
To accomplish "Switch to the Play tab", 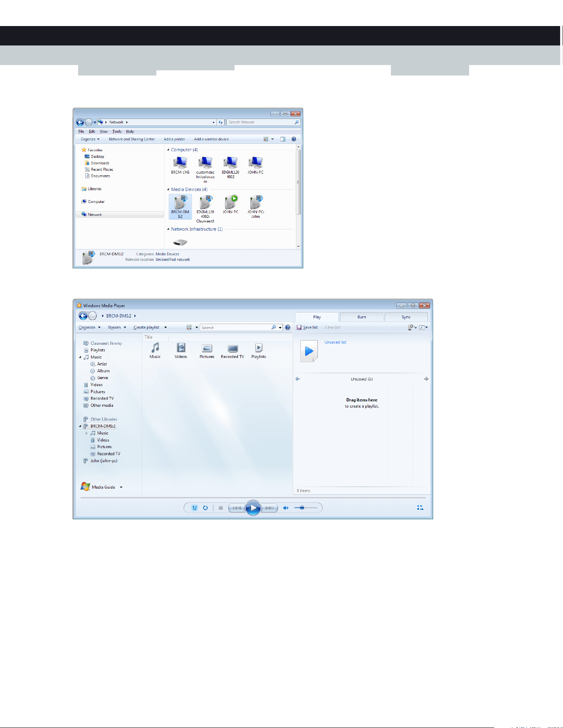I will pyautogui.click(x=317, y=317).
